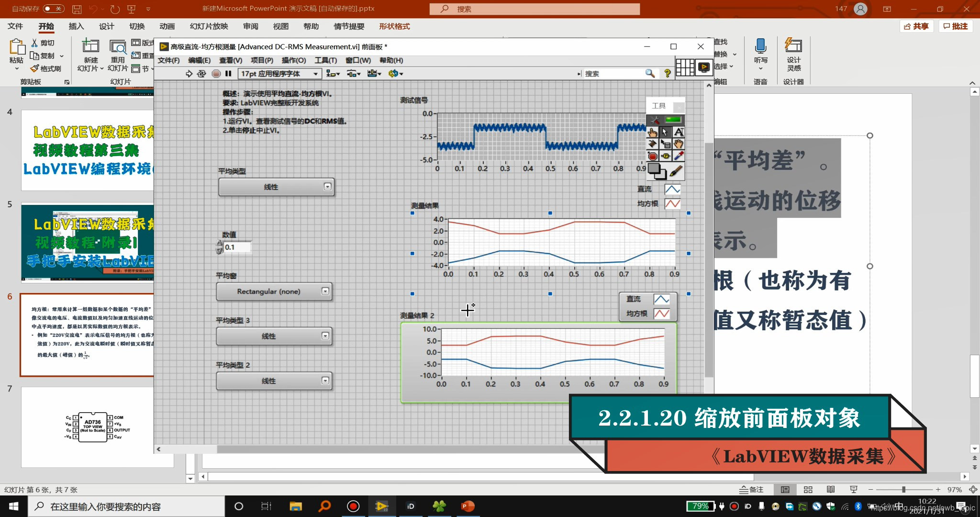
Task: Expand the 听写 dictate dropdown
Action: (x=760, y=68)
